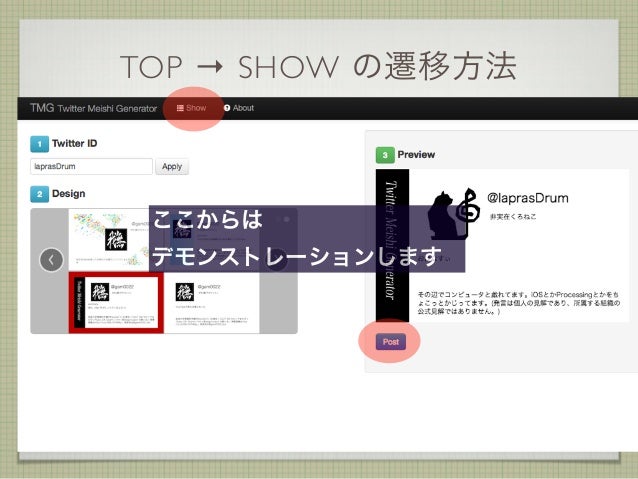This screenshot has height=479, width=638.
Task: Focus the Twitter ID input field
Action: click(x=91, y=166)
